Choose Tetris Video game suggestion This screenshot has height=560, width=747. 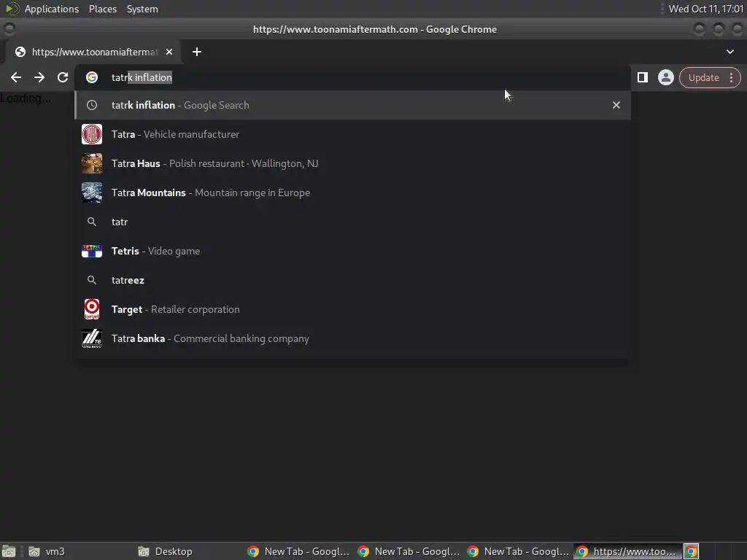coord(352,251)
